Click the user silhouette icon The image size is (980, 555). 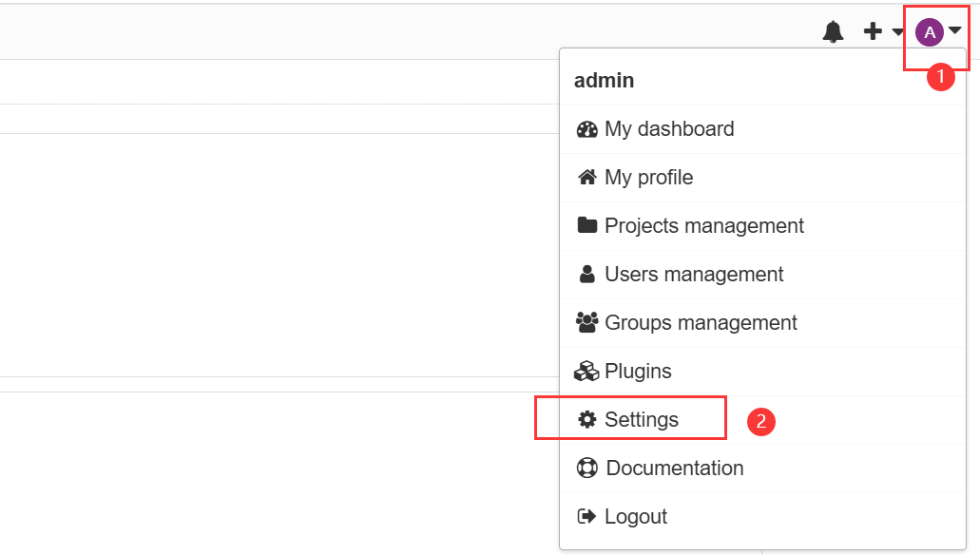point(586,274)
